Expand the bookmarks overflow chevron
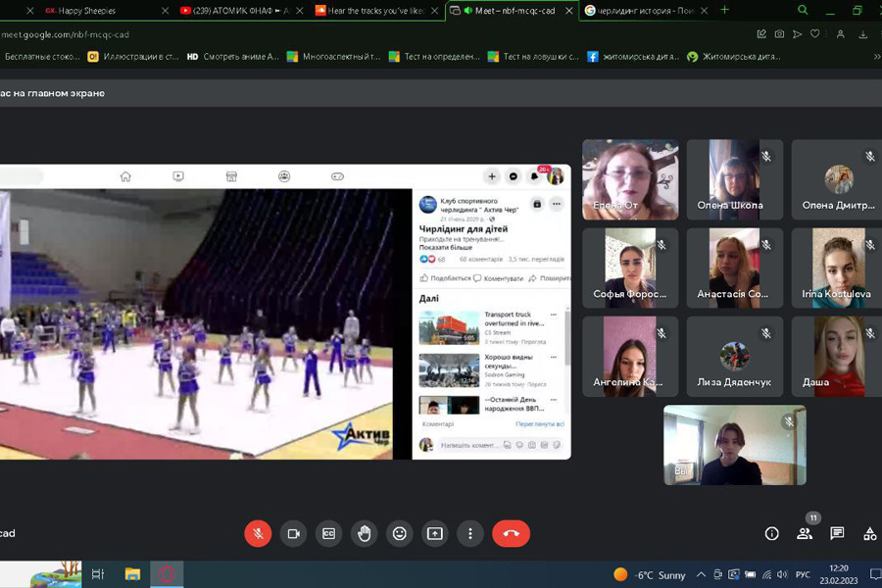 [876, 57]
